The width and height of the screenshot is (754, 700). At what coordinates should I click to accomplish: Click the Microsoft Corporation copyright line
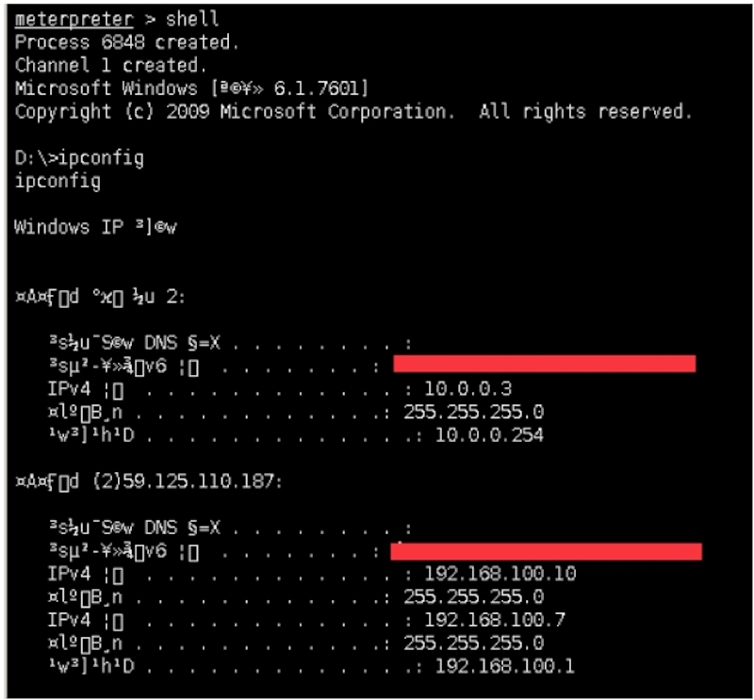coord(353,112)
